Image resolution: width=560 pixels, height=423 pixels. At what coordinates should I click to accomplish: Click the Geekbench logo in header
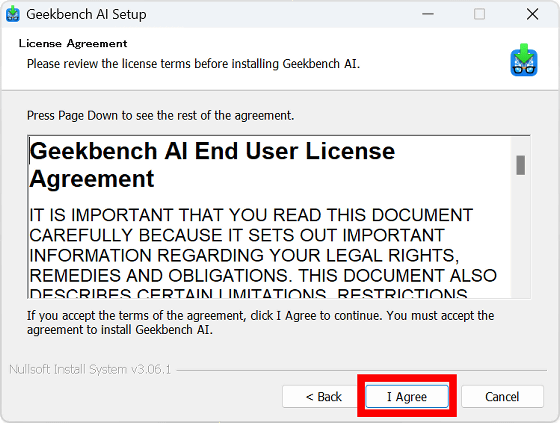tap(524, 60)
